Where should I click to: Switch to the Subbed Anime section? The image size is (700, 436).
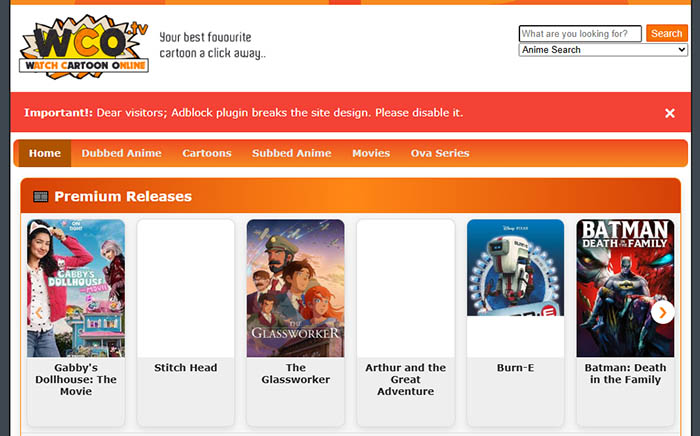(291, 153)
